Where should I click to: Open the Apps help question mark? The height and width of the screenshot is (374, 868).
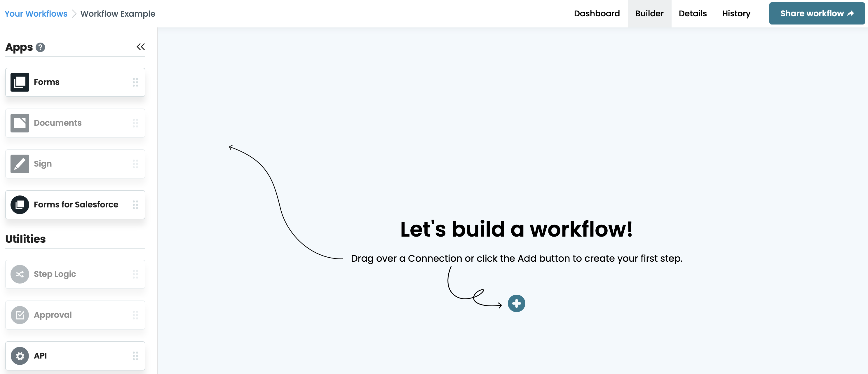point(41,47)
